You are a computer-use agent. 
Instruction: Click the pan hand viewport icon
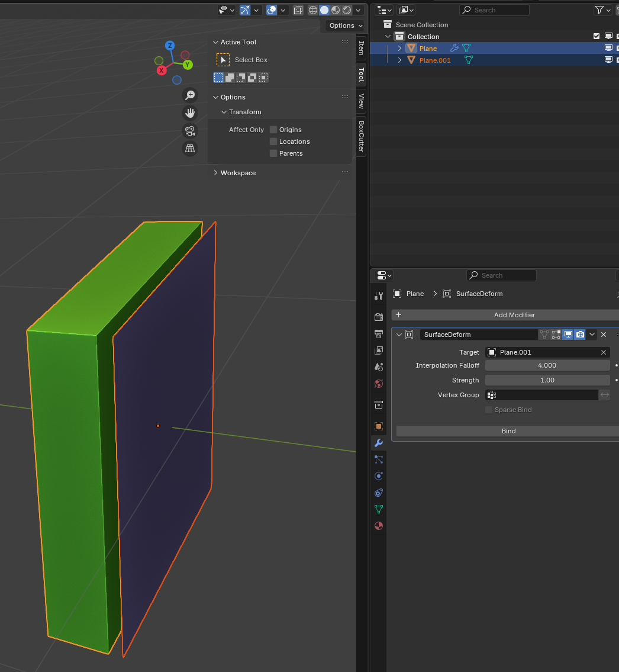(190, 113)
